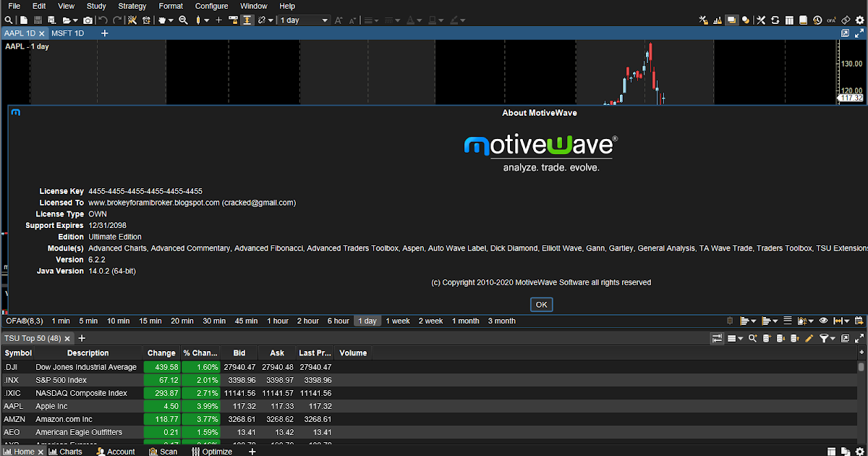Open the Strategy menu
The height and width of the screenshot is (456, 868).
pyautogui.click(x=132, y=6)
